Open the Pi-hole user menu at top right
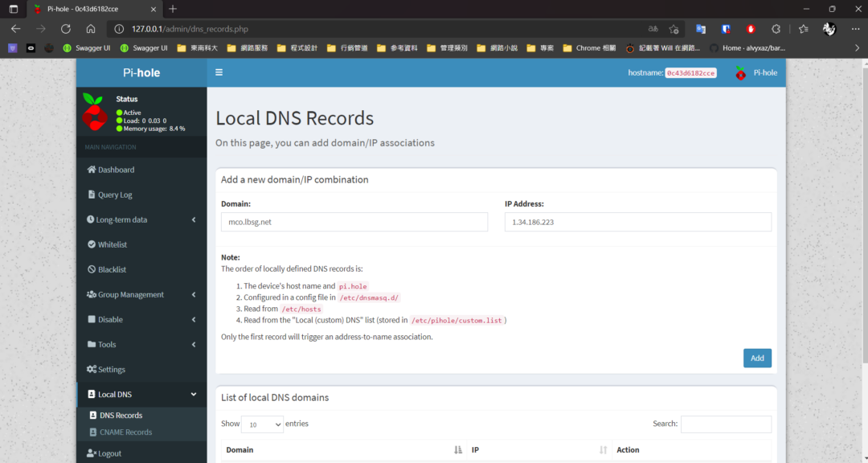The image size is (868, 463). (x=756, y=72)
